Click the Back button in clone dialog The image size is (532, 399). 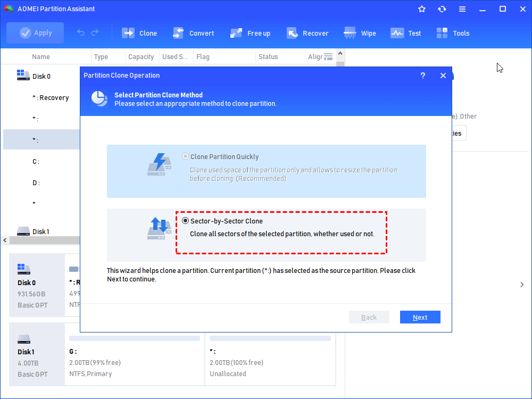point(369,317)
